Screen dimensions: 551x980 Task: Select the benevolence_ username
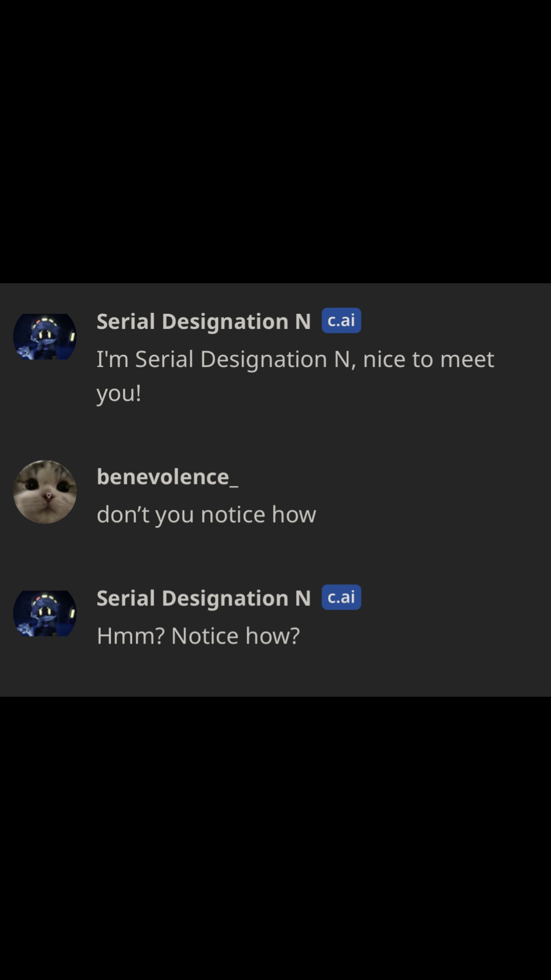click(168, 477)
